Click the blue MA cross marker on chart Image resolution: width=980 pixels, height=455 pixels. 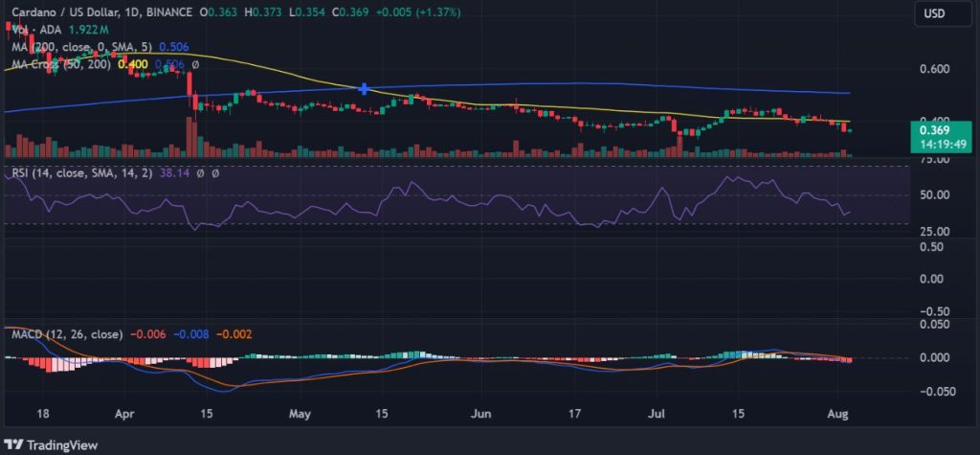pyautogui.click(x=364, y=88)
